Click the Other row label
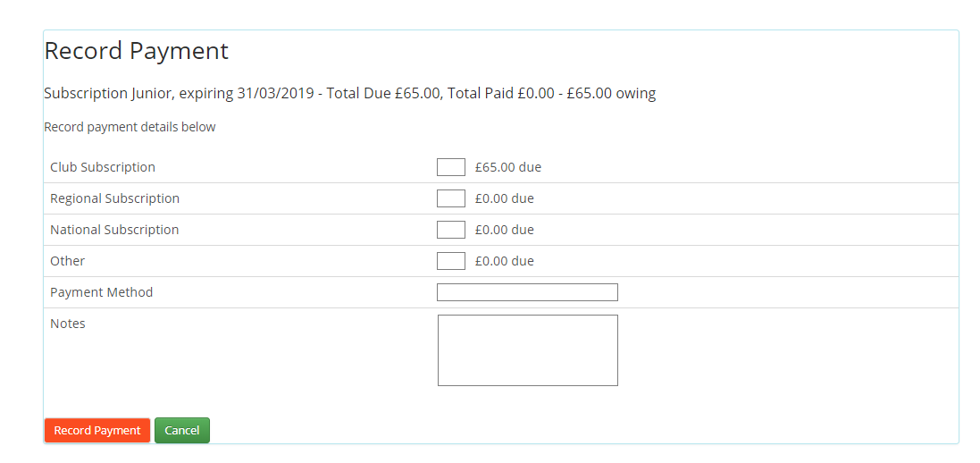The width and height of the screenshot is (980, 463). (68, 261)
